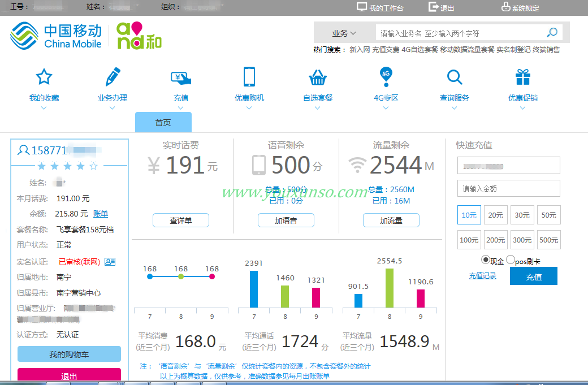
Task: Switch to the 首页 tab
Action: pos(163,122)
